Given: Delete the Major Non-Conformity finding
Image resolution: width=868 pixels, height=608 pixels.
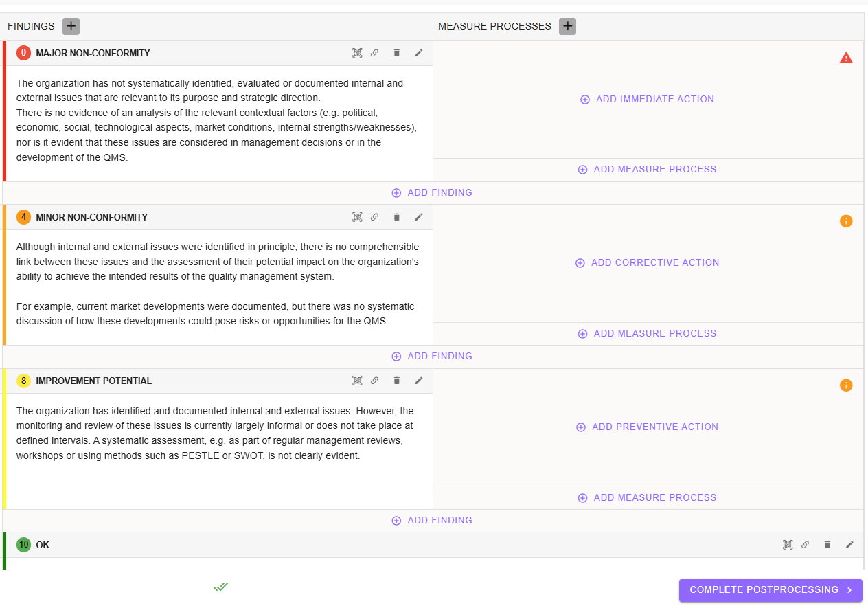Looking at the screenshot, I should point(396,53).
